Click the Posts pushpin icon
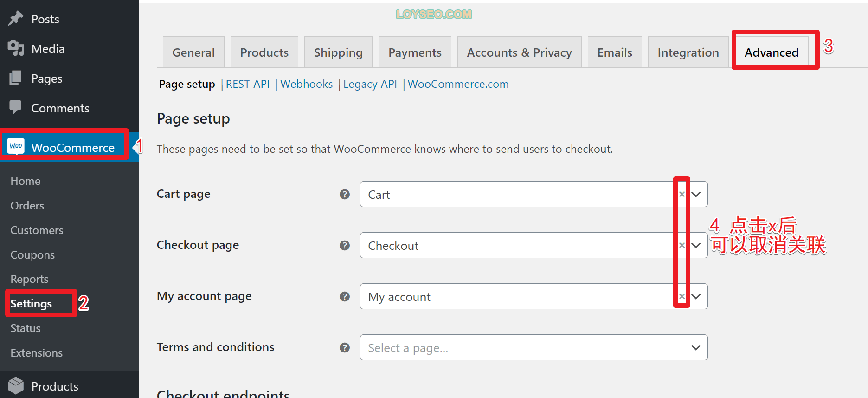Image resolution: width=868 pixels, height=398 pixels. pos(16,19)
